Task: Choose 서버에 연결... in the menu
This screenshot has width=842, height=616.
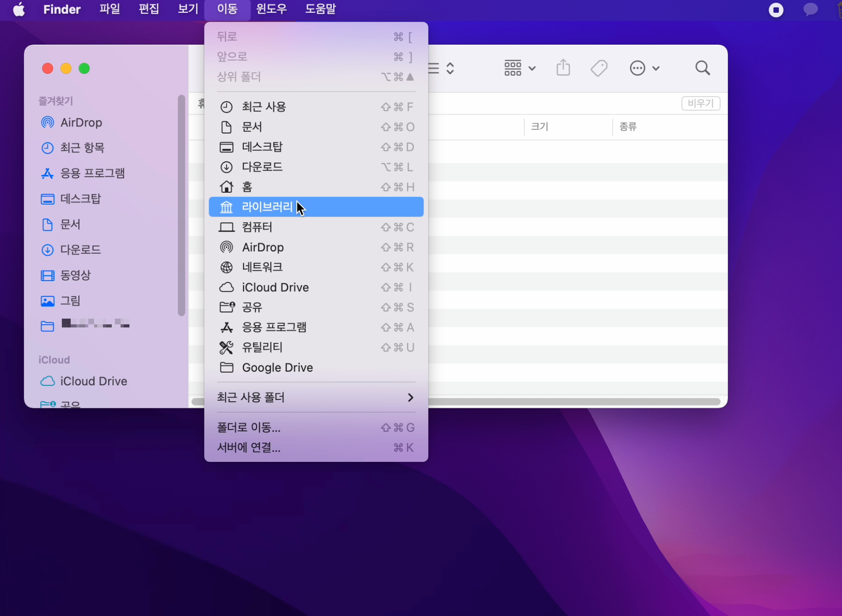Action: [316, 448]
